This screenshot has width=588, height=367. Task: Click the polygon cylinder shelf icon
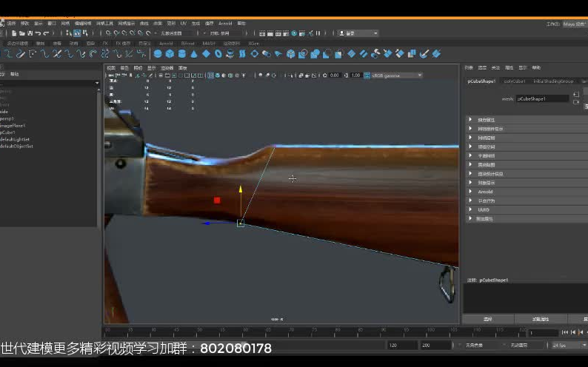181,53
